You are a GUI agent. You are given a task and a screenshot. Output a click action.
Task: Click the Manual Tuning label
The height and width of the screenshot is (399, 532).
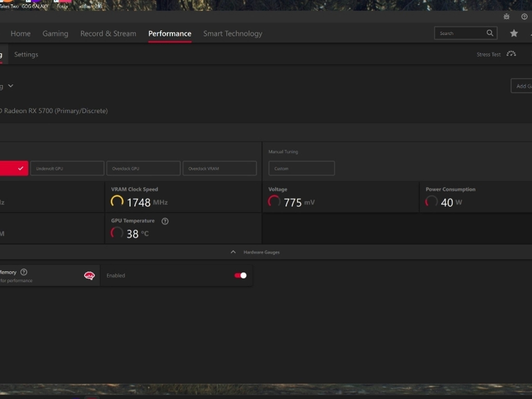pos(283,152)
